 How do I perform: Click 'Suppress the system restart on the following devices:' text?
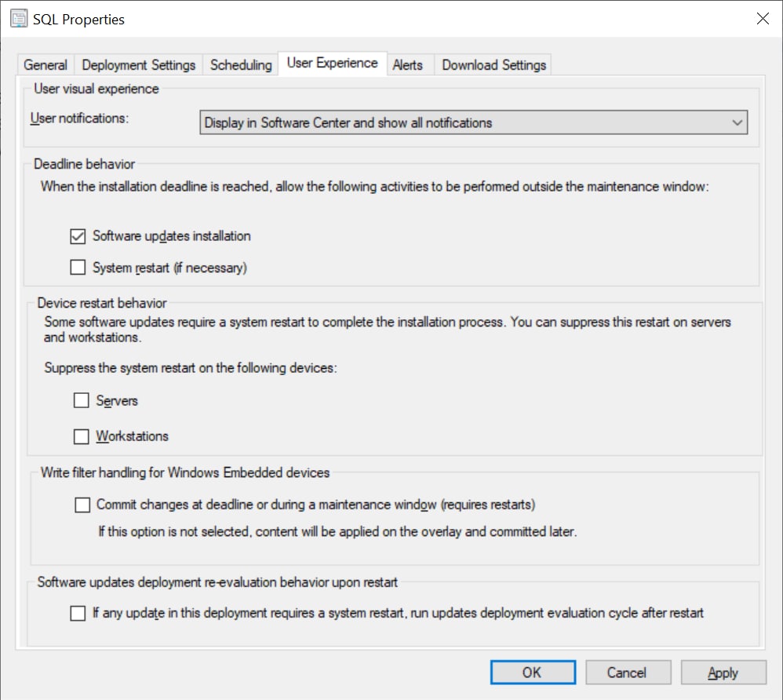191,368
